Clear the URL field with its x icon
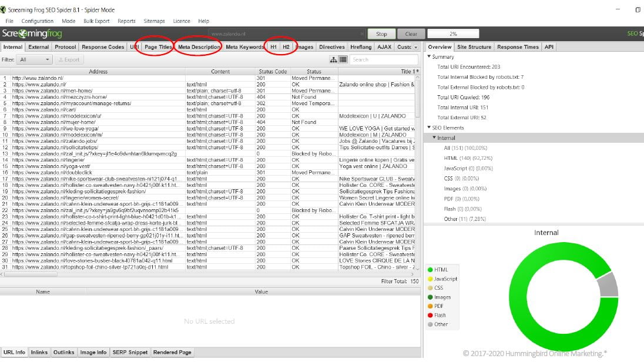 tap(361, 33)
